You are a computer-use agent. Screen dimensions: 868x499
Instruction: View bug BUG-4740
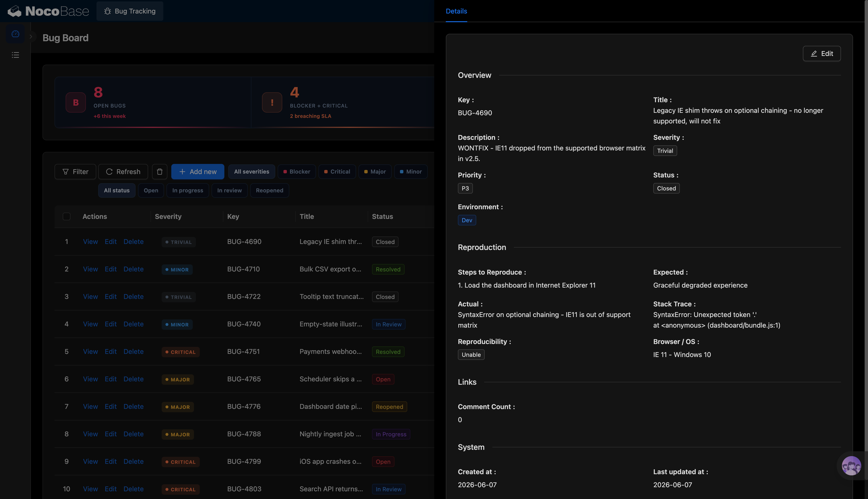(90, 324)
